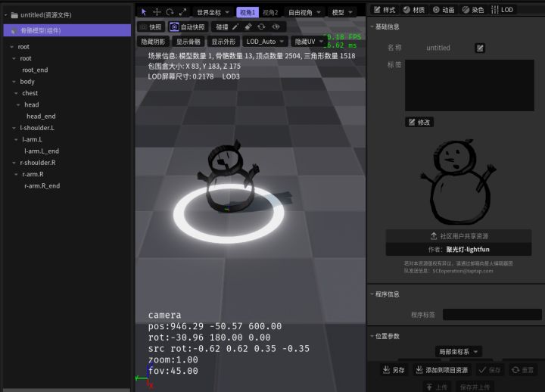The width and height of the screenshot is (545, 392).
Task: Click 保存并上传 button
Action: [x=475, y=387]
